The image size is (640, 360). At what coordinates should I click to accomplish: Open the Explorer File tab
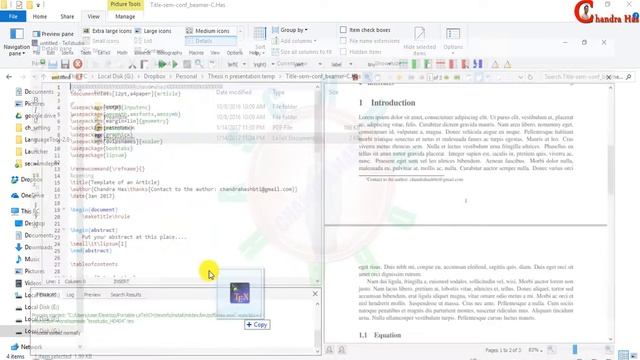click(x=13, y=17)
